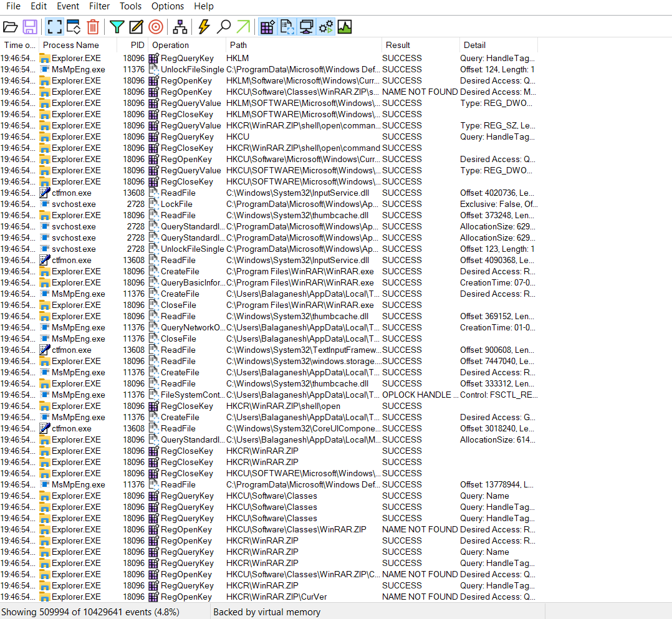Click the lightning bolt Process Activity Summary icon

click(204, 27)
